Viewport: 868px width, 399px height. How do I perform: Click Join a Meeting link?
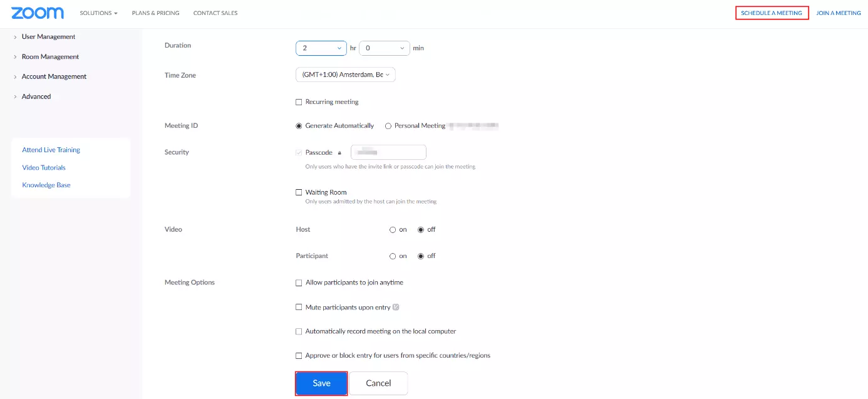click(839, 13)
